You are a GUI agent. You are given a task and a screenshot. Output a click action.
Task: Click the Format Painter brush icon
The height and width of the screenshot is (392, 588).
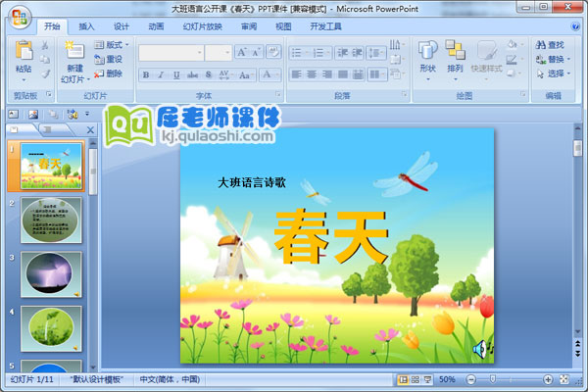coord(45,73)
